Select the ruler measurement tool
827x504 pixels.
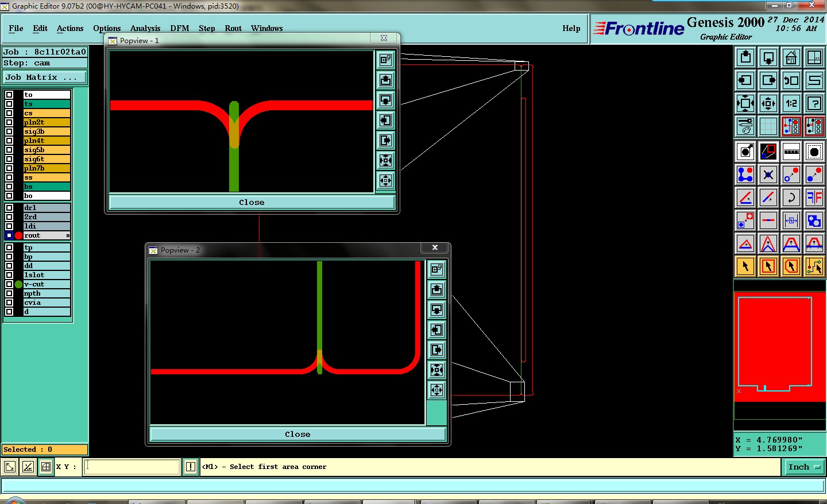[791, 152]
